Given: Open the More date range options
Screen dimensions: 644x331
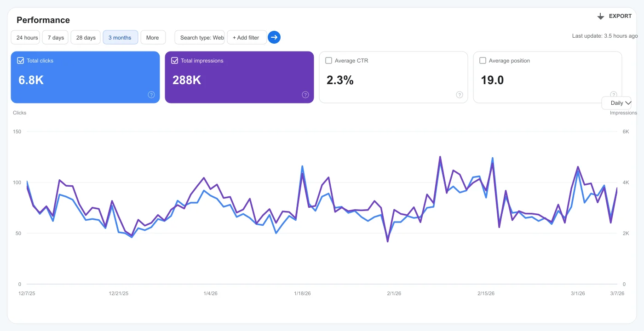Looking at the screenshot, I should 153,37.
